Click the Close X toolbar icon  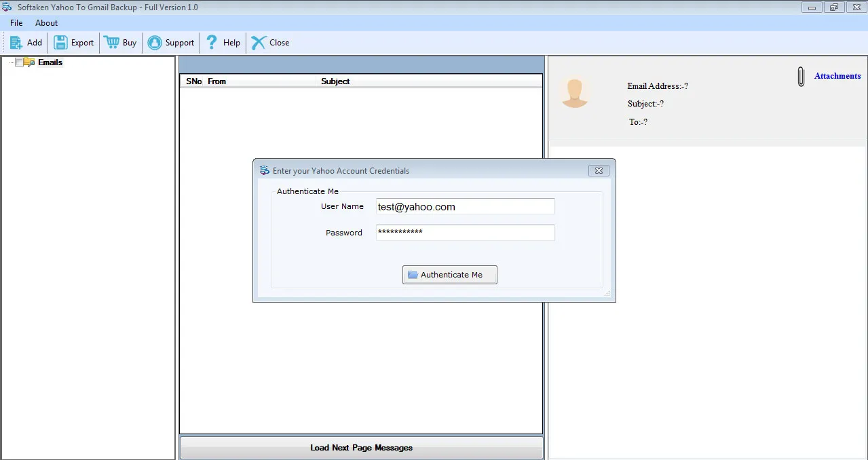click(259, 43)
